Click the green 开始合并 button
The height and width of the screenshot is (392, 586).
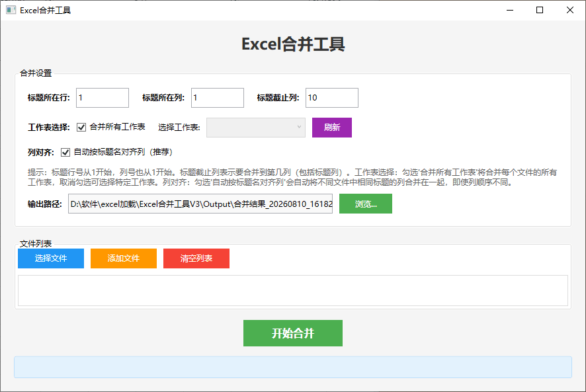tap(292, 333)
